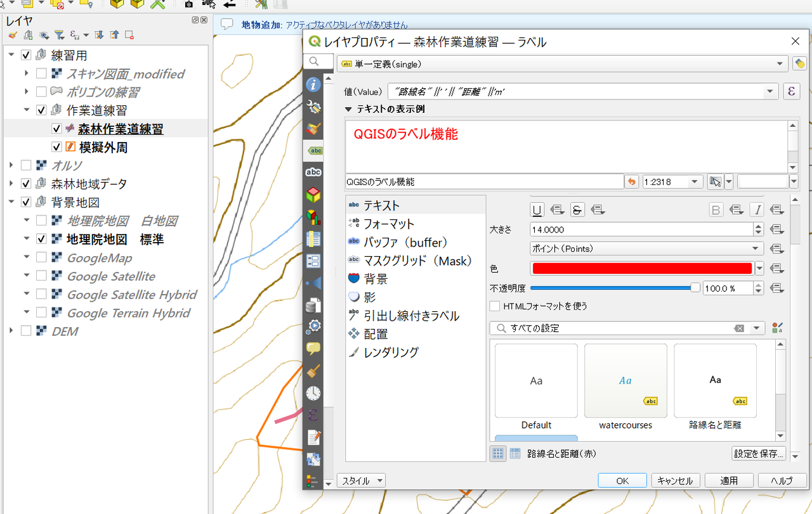The image size is (812, 514).
Task: Check the HTMLフォーマットを使う checkbox
Action: tap(495, 306)
